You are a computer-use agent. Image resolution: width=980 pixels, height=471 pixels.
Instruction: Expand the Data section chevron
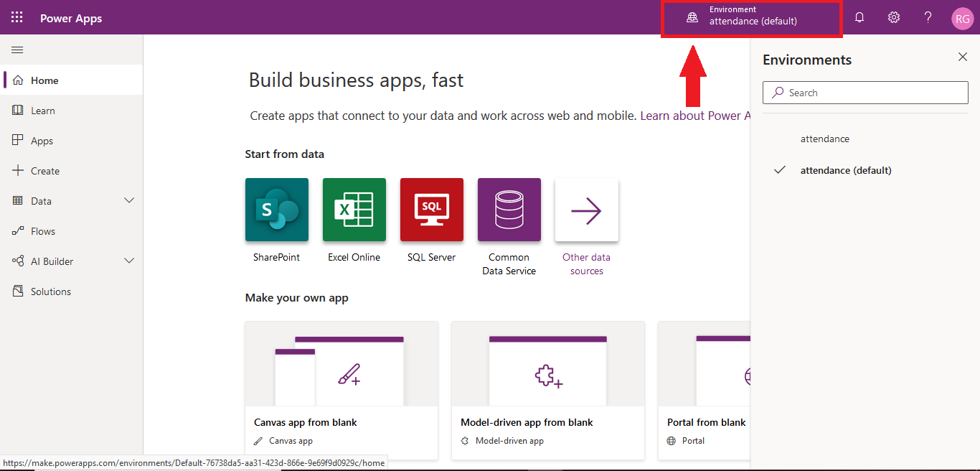coord(129,201)
